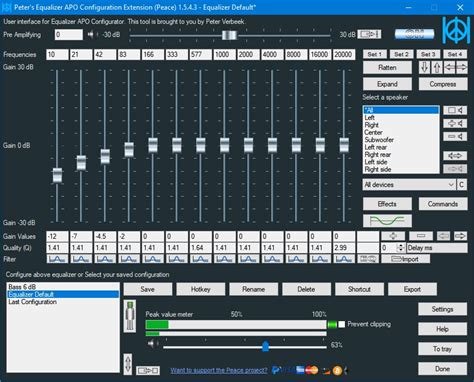This screenshot has width=474, height=382.
Task: Click the Pre Amplifying value field
Action: [x=69, y=35]
